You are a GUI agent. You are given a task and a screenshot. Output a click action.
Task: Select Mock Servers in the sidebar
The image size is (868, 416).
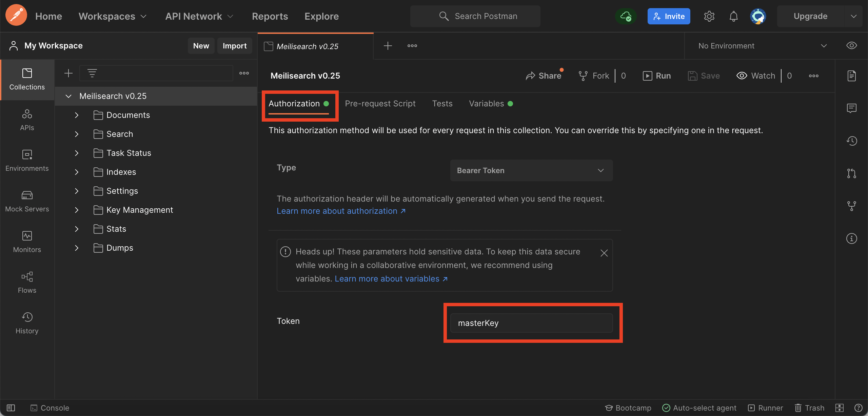click(27, 201)
